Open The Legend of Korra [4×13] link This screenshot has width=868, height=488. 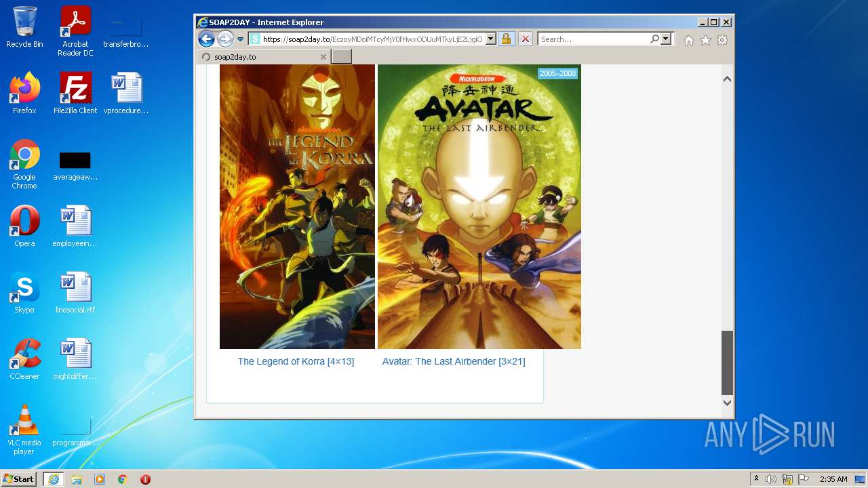pyautogui.click(x=296, y=361)
